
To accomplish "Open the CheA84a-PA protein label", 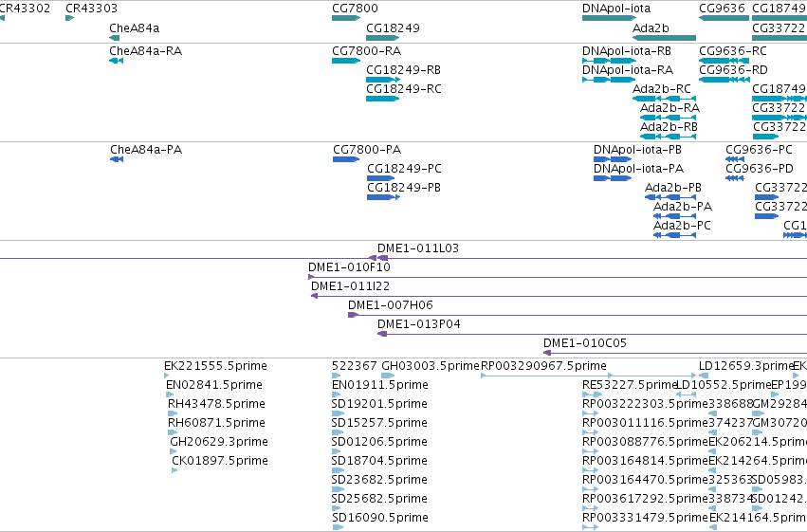I will pos(146,150).
